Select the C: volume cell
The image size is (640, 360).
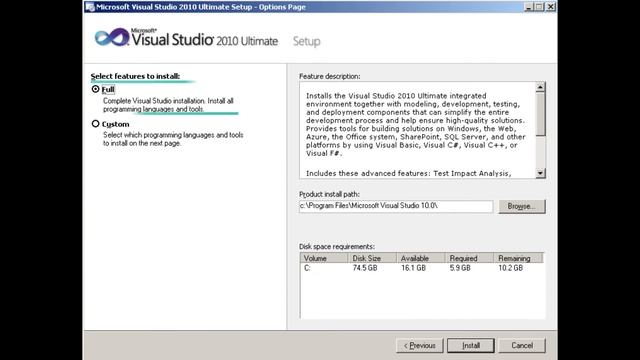point(307,268)
